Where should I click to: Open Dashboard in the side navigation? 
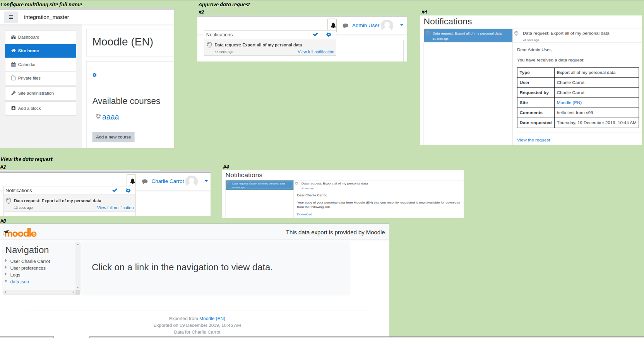pos(41,37)
